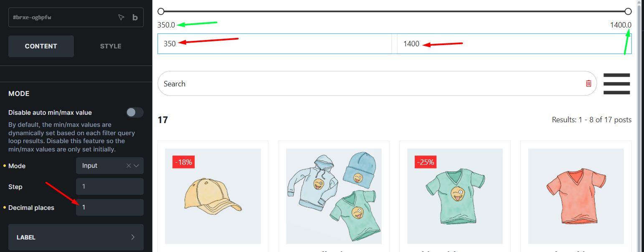Viewport: 644px width, 252px height.
Task: Click the -18% sale badge on the cap
Action: point(184,162)
